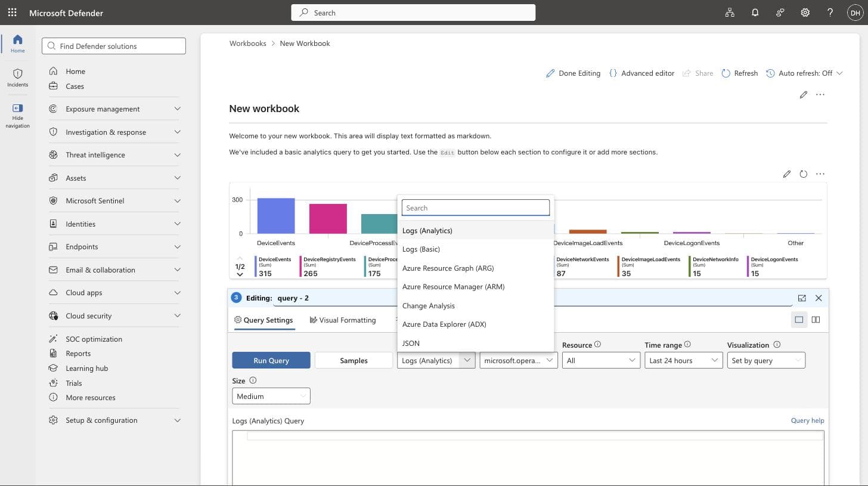Click the Time range info icon

687,345
